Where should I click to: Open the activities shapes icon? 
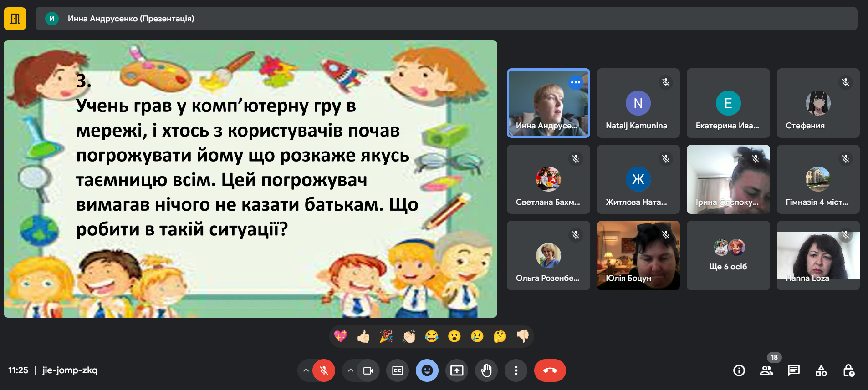[821, 370]
